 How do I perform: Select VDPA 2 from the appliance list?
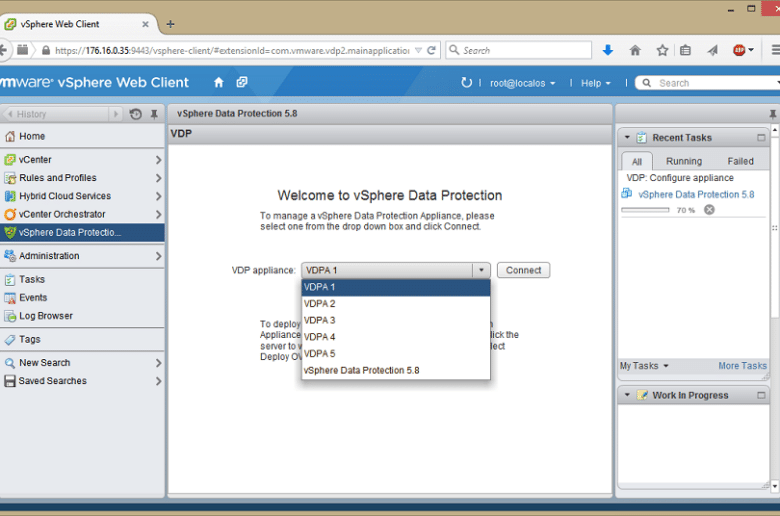tap(396, 304)
